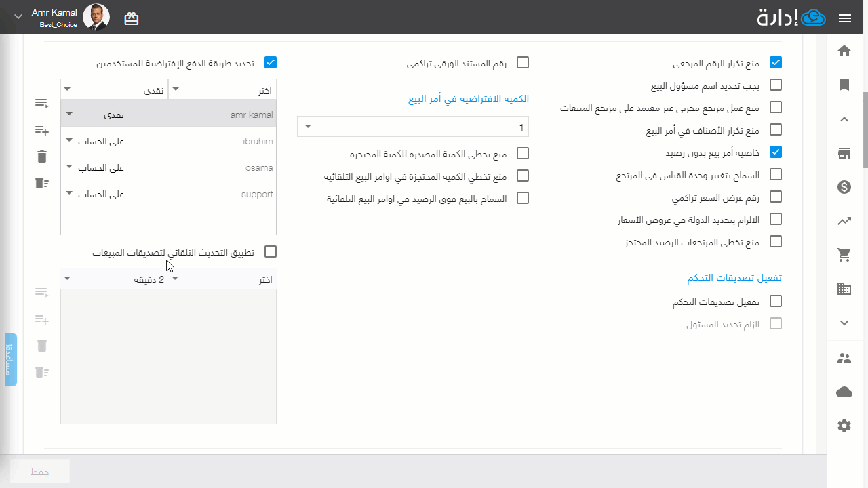Open the 2 دقيقة interval dropdown
Screen dimensions: 868x488
pos(115,279)
